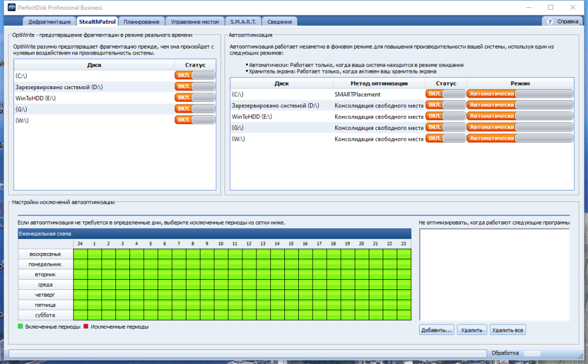
Task: Click the Удалить все button
Action: click(x=508, y=330)
